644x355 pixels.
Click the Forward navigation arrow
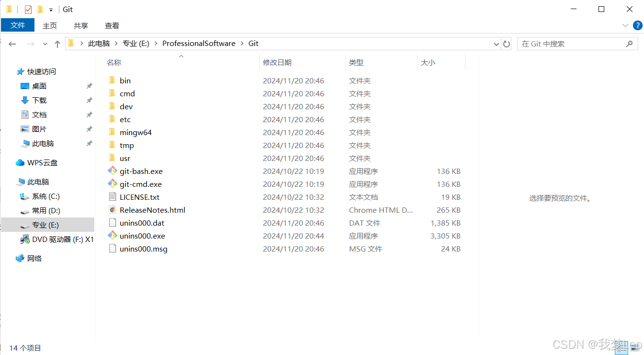(31, 44)
